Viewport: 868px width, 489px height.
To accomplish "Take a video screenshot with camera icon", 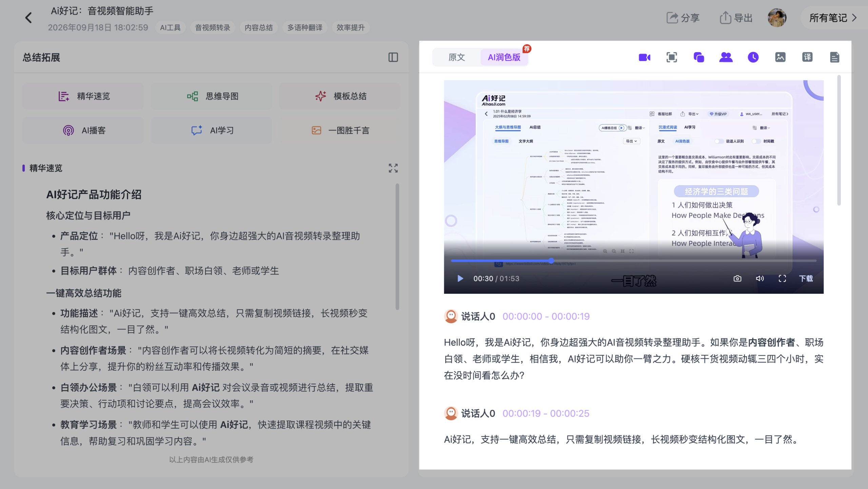I will [x=737, y=279].
